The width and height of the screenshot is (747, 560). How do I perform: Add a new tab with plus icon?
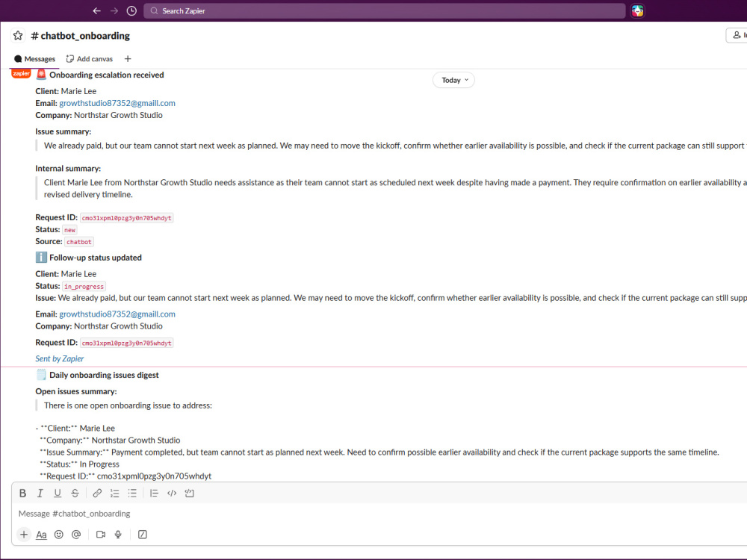click(x=128, y=59)
